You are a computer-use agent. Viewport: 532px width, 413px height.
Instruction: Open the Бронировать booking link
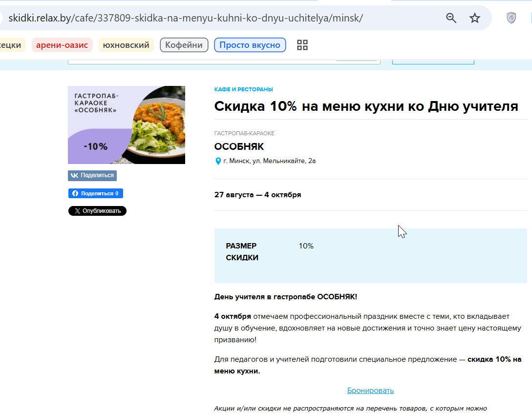pyautogui.click(x=370, y=391)
